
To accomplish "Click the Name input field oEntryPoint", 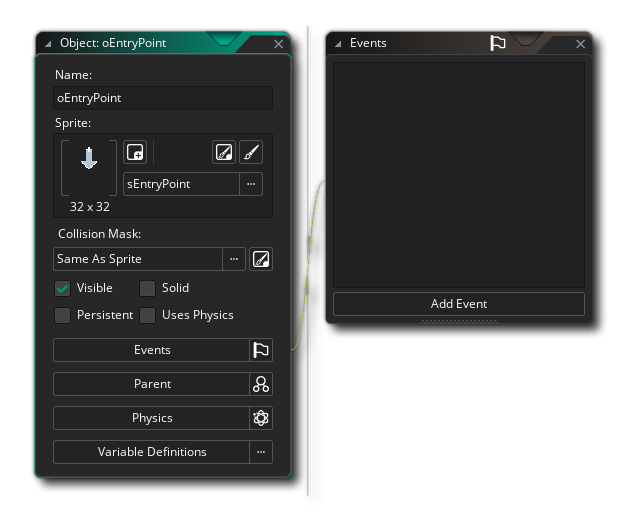I will tap(163, 98).
